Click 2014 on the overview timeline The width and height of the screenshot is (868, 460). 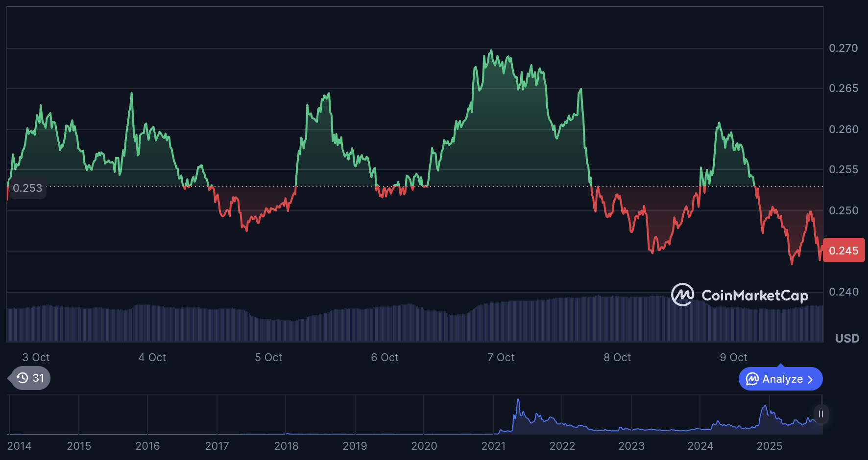point(20,446)
